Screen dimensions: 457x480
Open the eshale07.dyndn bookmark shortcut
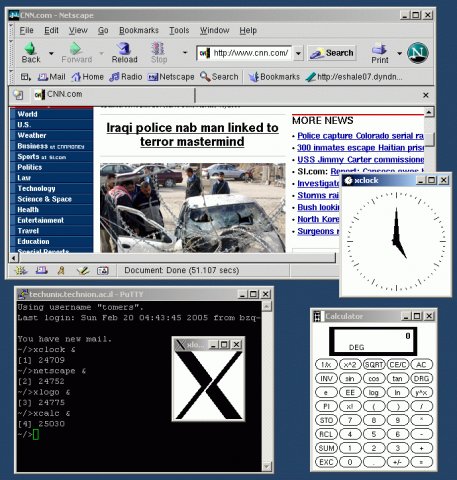click(x=354, y=77)
